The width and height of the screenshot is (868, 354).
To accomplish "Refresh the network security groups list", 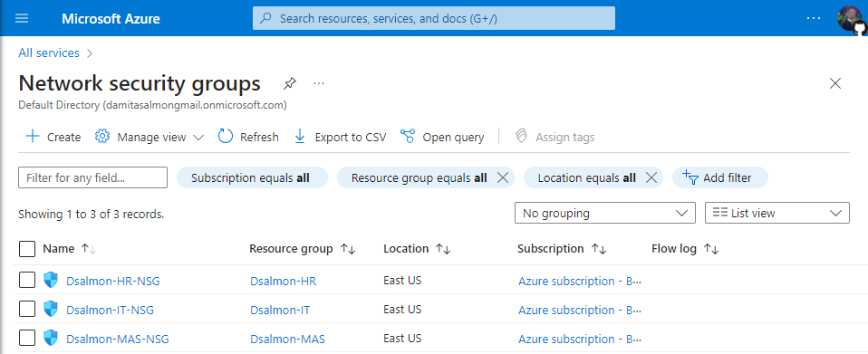I will coord(248,137).
